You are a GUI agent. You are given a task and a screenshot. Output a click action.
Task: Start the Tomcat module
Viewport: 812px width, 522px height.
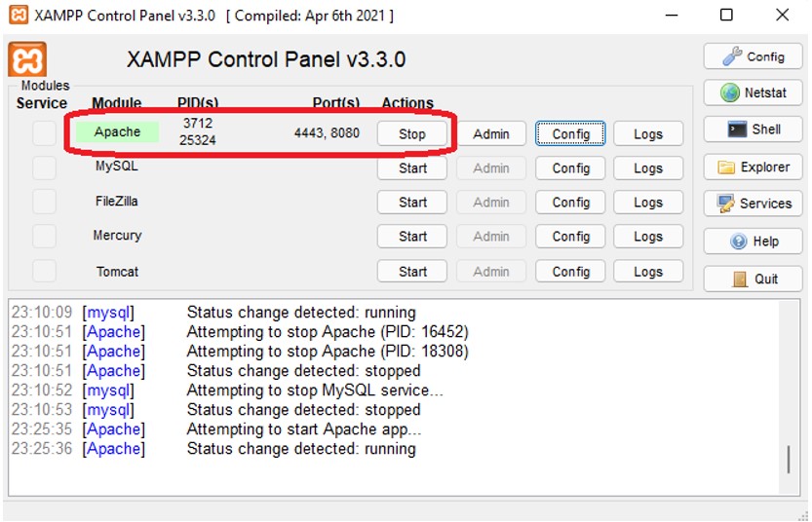pos(411,272)
